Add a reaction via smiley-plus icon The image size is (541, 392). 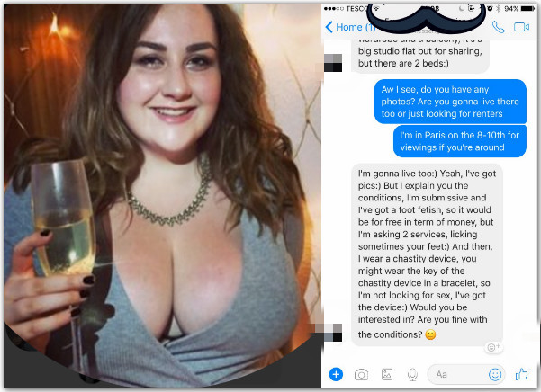click(493, 346)
